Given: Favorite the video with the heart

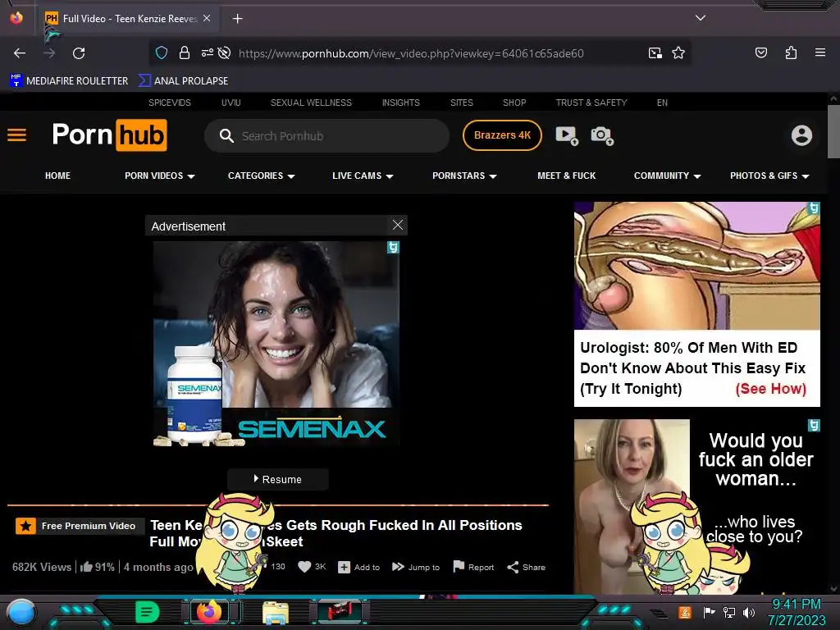Looking at the screenshot, I should pos(304,567).
